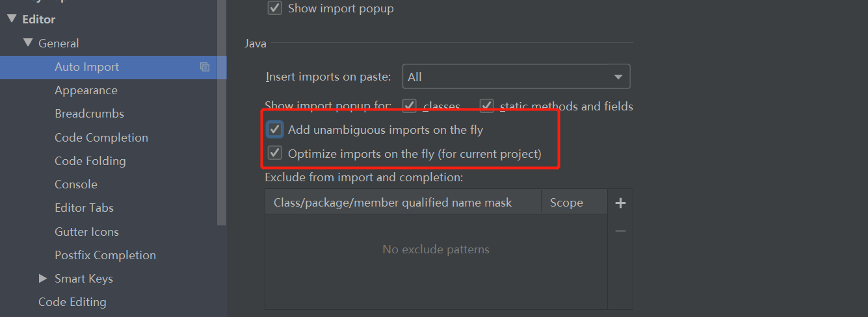Click the 'Java' section heading
Viewport: 868px width, 317px height.
pyautogui.click(x=256, y=44)
